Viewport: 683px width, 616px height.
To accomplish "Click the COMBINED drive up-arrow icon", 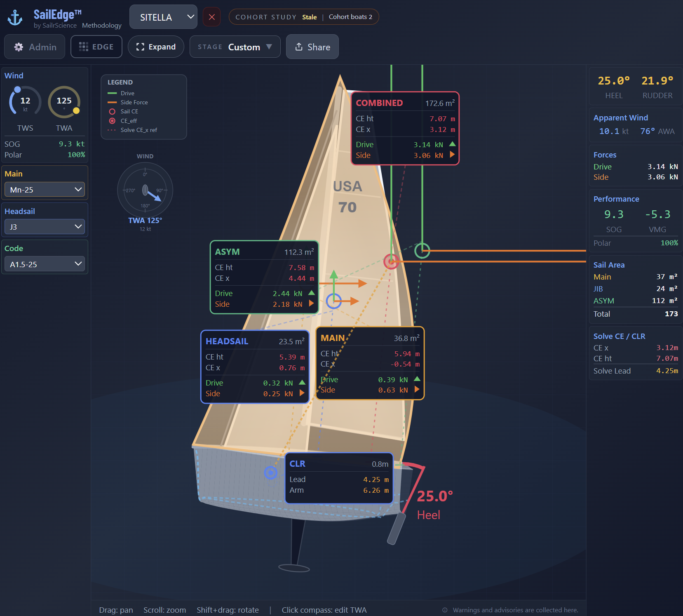I will 452,144.
